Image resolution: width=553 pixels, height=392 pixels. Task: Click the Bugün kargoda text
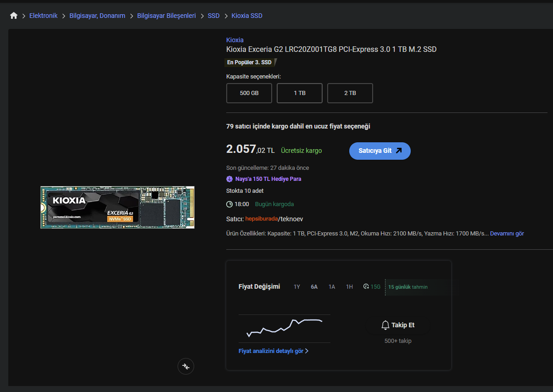click(x=274, y=204)
